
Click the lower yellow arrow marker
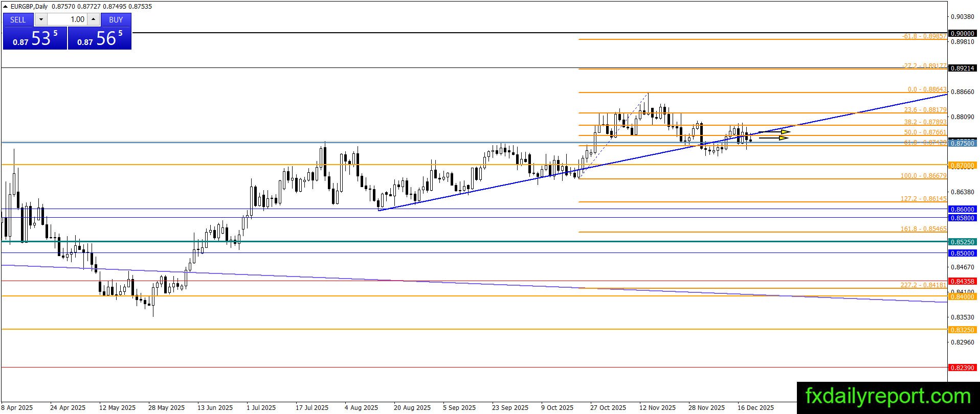pos(773,137)
